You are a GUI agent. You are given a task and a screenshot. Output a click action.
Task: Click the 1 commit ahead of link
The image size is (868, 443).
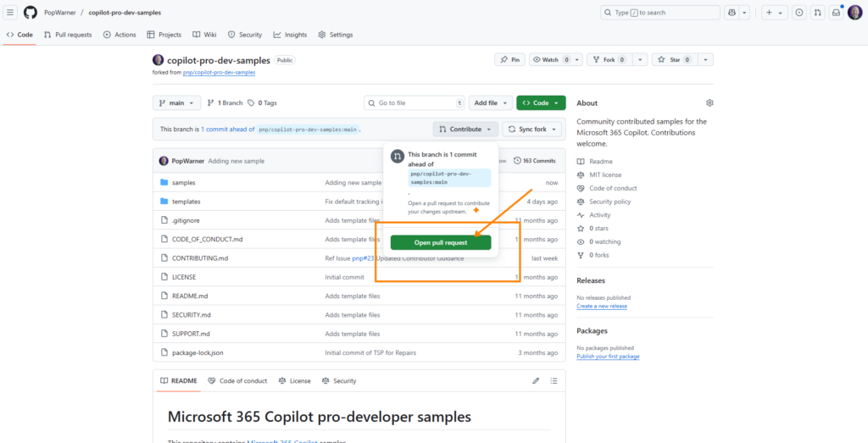pos(227,129)
